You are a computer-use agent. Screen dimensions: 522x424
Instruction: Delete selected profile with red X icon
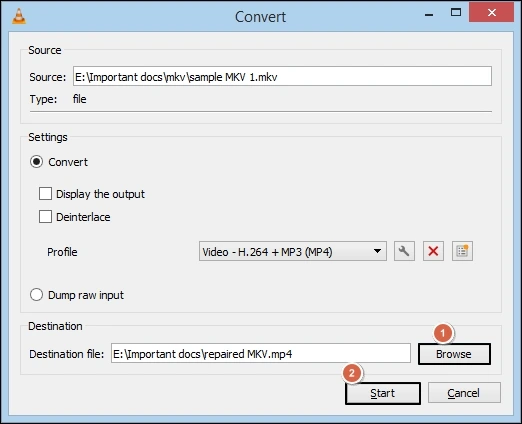pyautogui.click(x=433, y=251)
